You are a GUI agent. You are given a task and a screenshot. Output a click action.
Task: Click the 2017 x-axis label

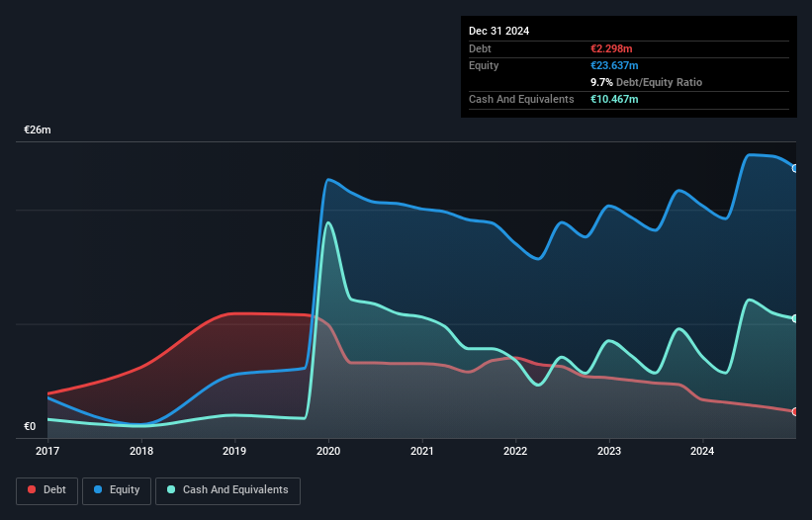click(47, 451)
